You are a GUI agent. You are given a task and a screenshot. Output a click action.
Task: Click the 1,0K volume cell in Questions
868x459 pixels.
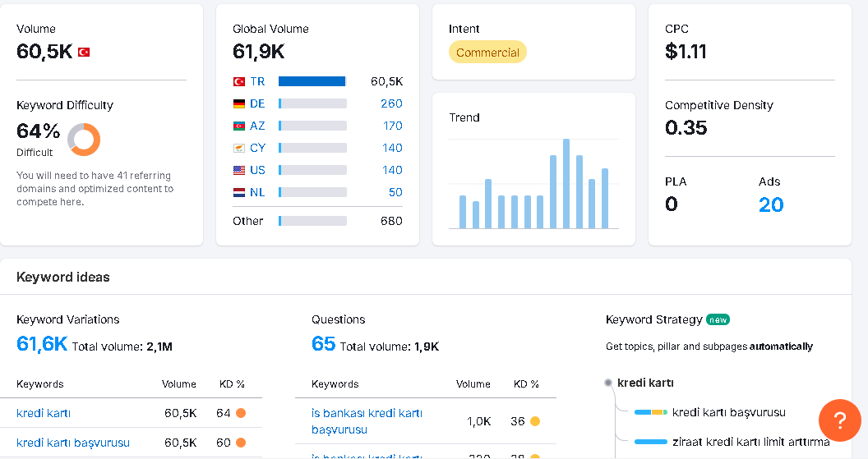(x=479, y=421)
